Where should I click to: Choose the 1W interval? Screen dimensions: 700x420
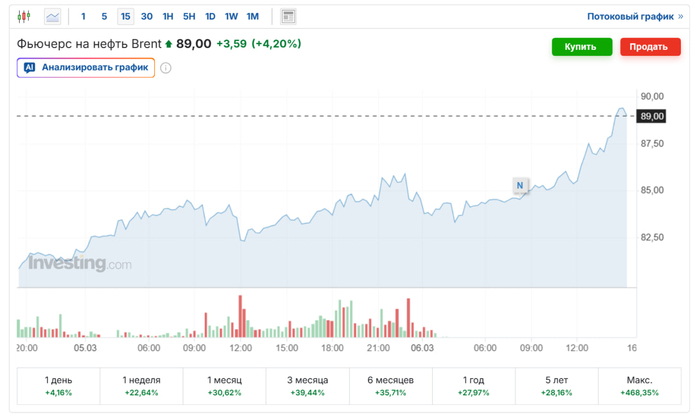pos(231,17)
